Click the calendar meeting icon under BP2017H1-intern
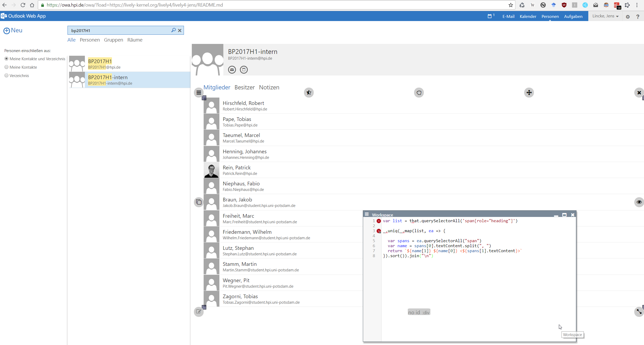 click(x=244, y=70)
